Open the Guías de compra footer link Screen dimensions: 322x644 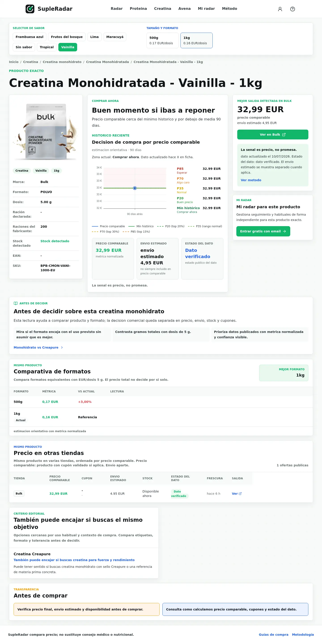pos(273,634)
